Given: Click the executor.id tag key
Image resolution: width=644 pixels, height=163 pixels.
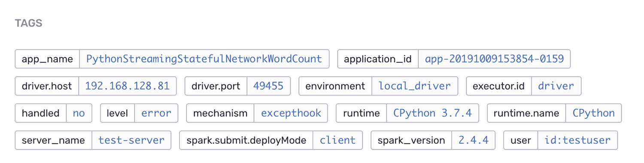Looking at the screenshot, I should (x=499, y=86).
